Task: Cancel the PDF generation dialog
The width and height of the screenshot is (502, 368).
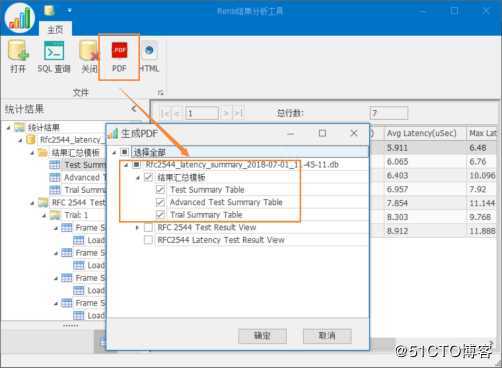Action: tap(327, 336)
